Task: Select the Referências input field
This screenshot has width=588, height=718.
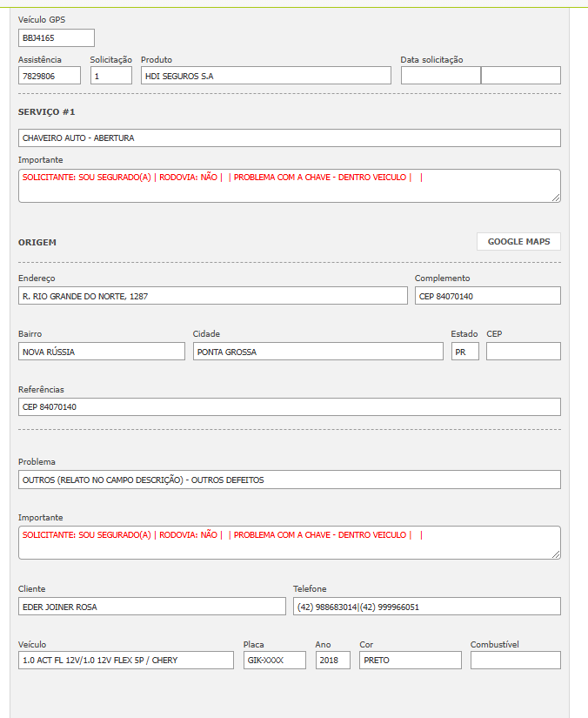Action: [289, 407]
